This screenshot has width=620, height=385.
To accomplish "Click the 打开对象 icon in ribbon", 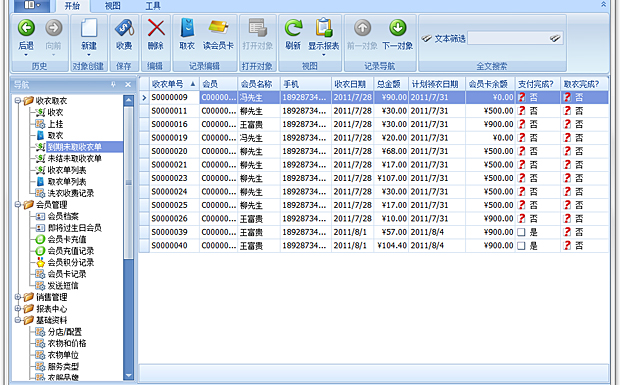I will tap(257, 28).
